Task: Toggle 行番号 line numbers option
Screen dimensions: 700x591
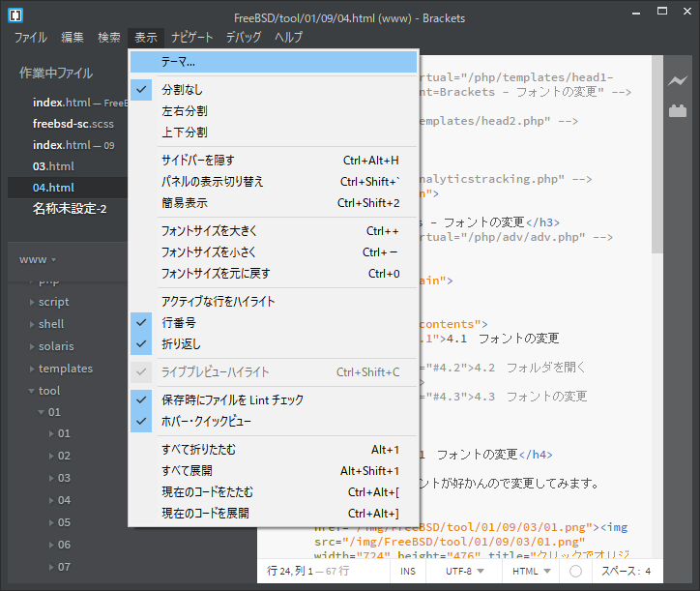Action: [x=274, y=322]
